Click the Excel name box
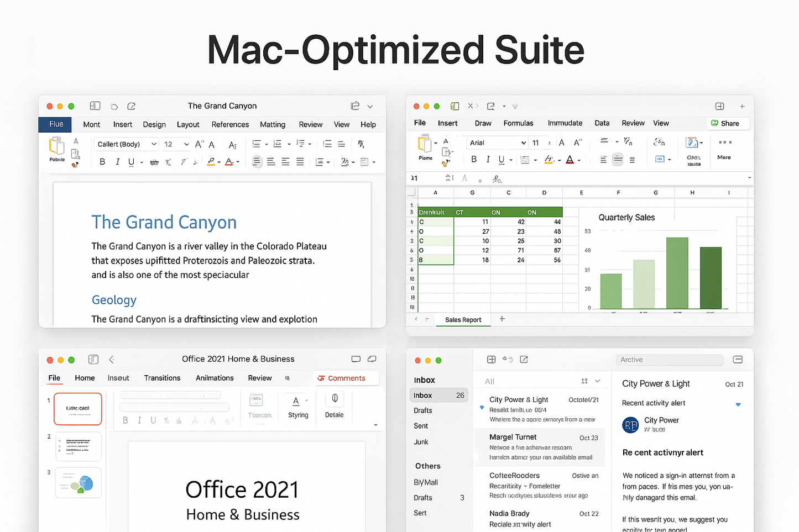 424,178
